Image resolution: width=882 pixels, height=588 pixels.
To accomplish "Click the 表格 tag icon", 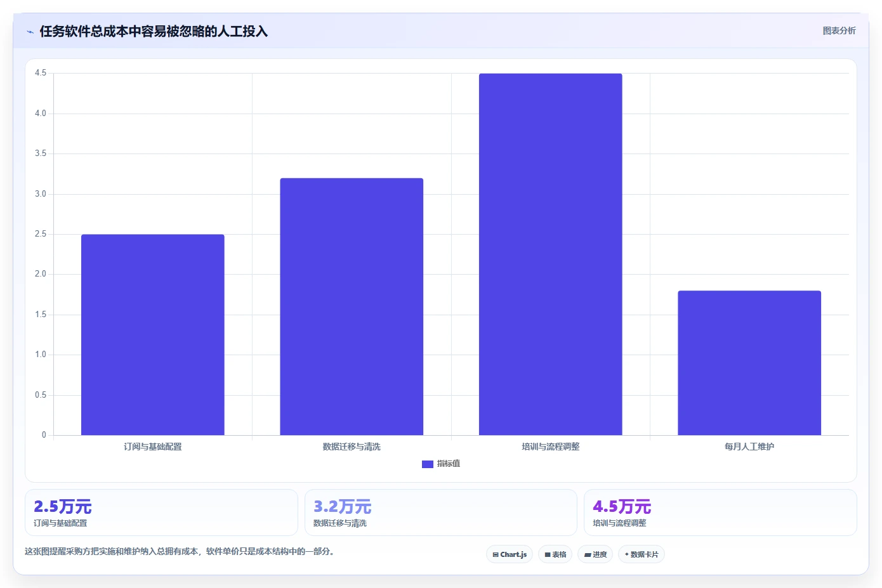I will 548,555.
